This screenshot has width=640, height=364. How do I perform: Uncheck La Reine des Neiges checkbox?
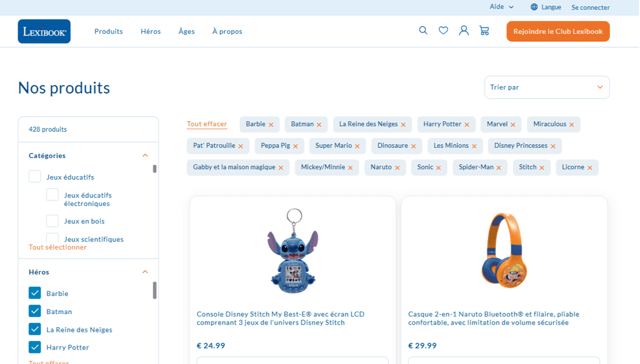35,329
